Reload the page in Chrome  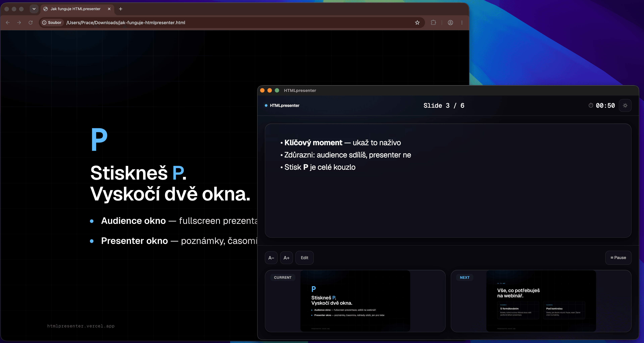pyautogui.click(x=31, y=22)
